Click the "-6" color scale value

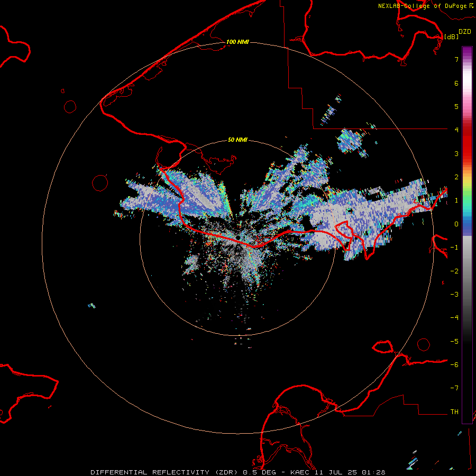454,365
